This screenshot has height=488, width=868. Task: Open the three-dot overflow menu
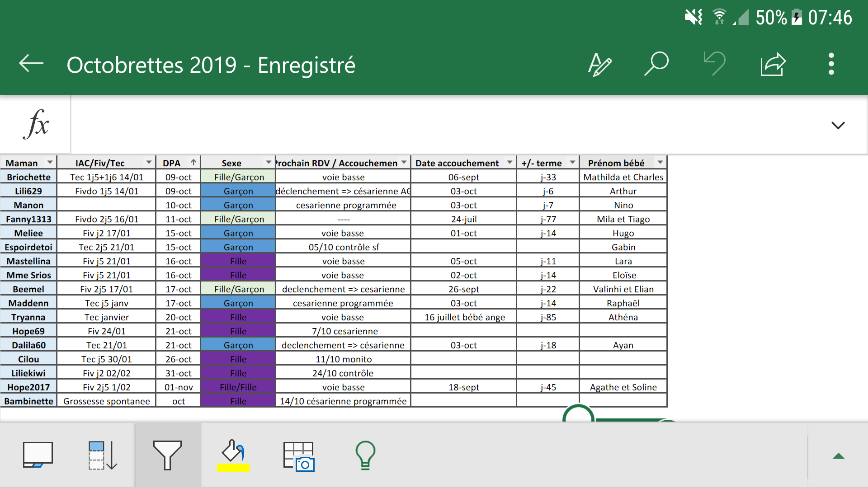pos(831,64)
